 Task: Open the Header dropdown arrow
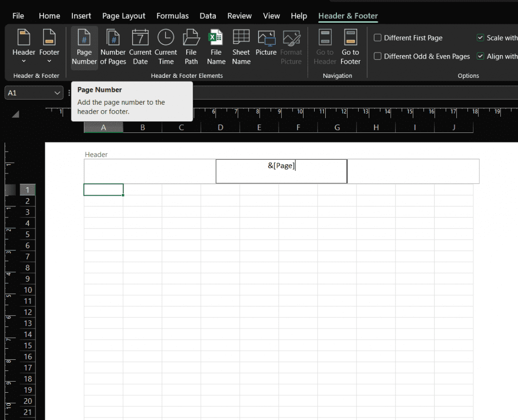pyautogui.click(x=23, y=60)
